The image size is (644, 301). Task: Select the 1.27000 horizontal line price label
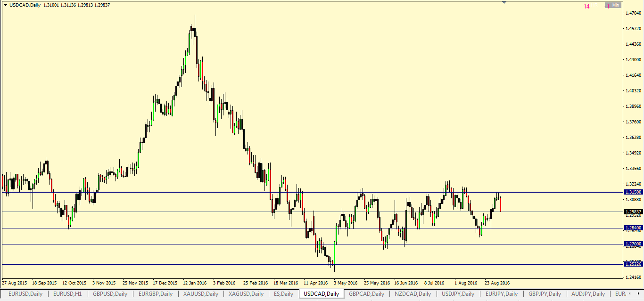click(633, 244)
